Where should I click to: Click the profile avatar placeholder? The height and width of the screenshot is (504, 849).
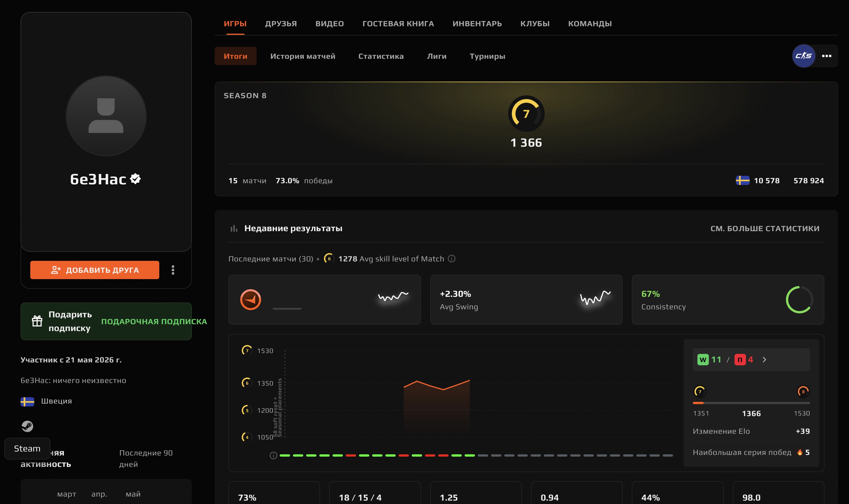tap(106, 116)
